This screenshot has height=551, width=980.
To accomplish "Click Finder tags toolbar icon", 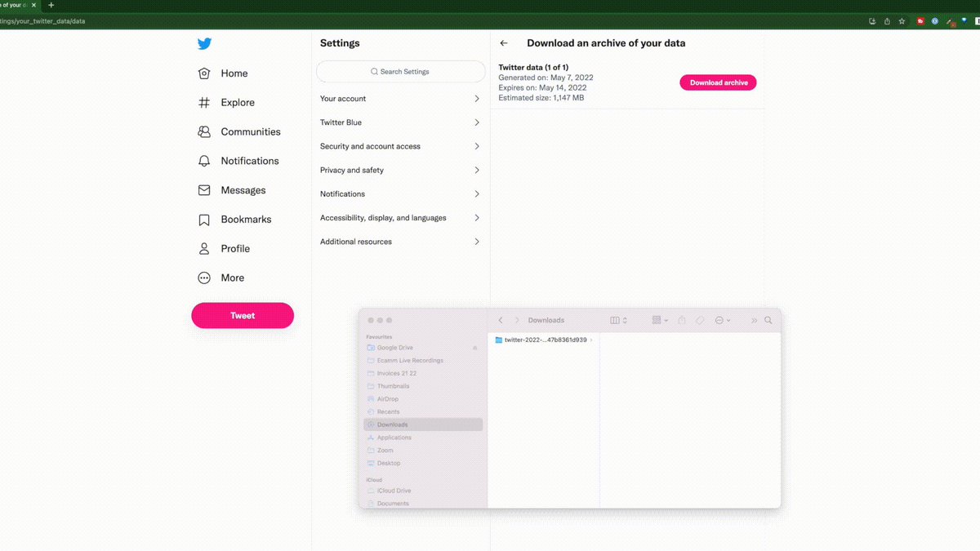I will [700, 321].
